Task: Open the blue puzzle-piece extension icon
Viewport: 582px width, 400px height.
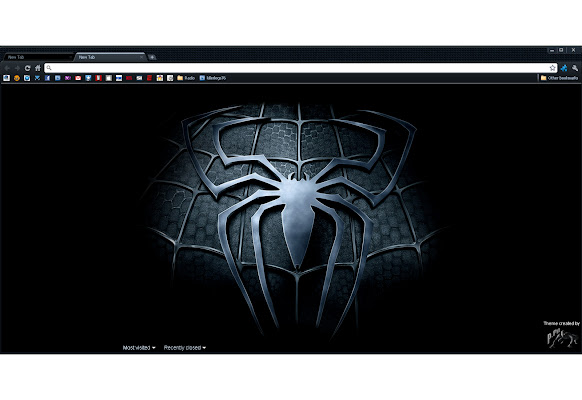Action: (x=564, y=68)
